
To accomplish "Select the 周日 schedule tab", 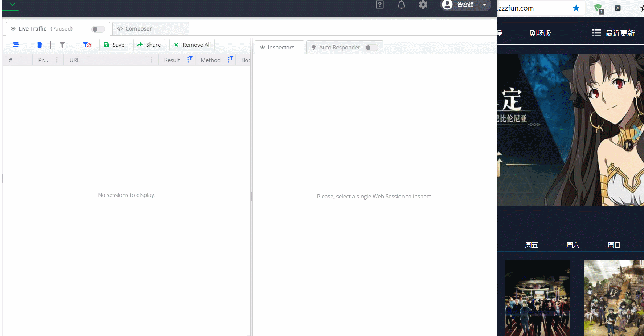I will [614, 245].
